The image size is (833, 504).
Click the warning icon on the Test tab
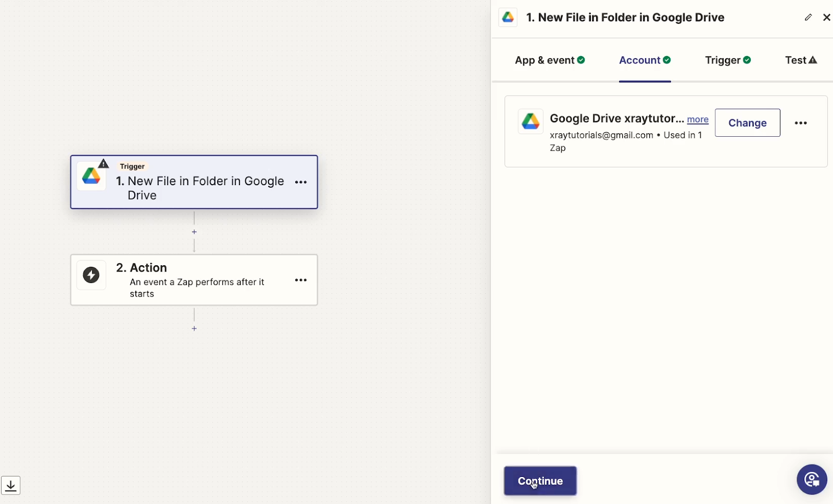(x=813, y=60)
